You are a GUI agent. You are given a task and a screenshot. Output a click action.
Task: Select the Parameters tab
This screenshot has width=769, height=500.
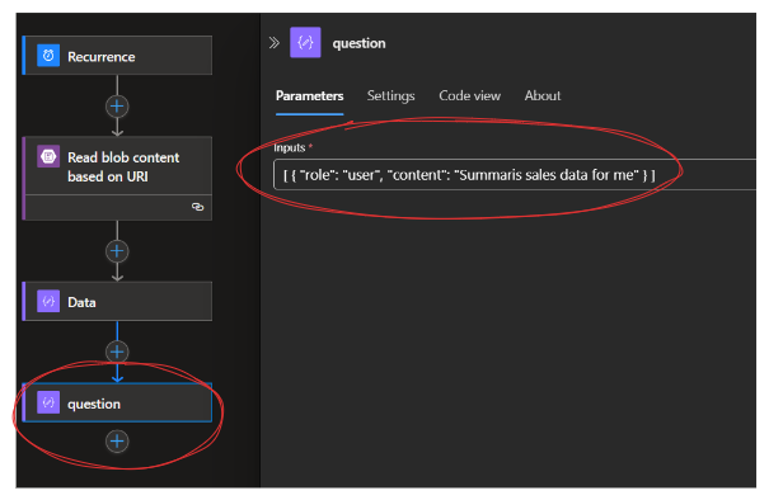(309, 96)
